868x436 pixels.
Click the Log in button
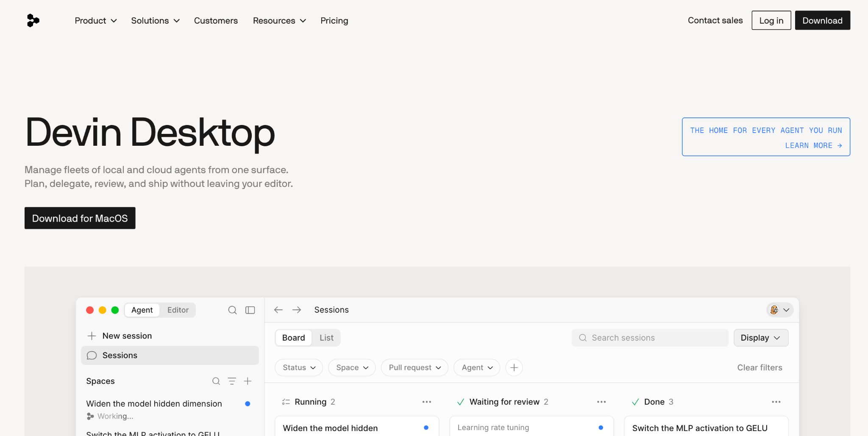[x=771, y=20]
